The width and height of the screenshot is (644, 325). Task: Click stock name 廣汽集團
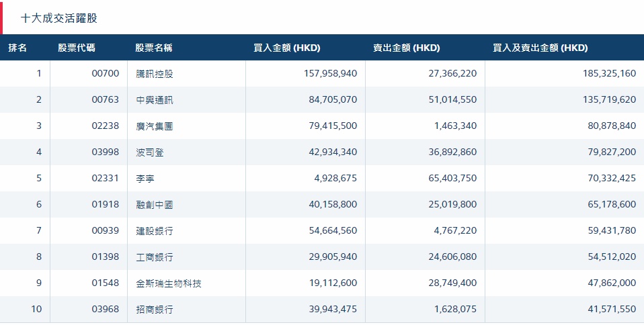point(155,126)
